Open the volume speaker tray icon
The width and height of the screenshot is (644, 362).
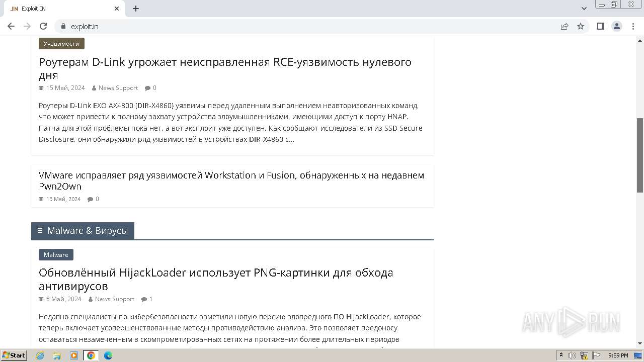tap(572, 355)
